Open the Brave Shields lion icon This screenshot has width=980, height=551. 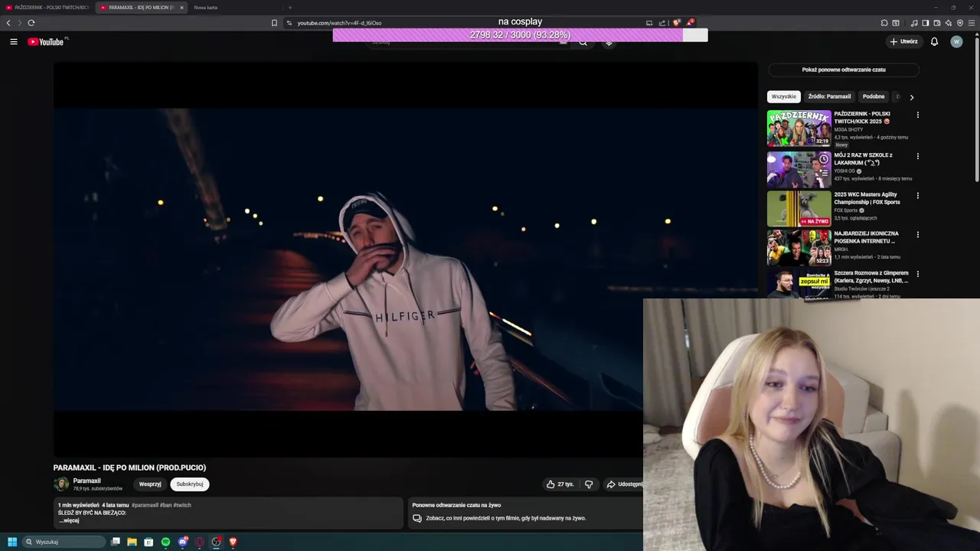click(x=676, y=23)
